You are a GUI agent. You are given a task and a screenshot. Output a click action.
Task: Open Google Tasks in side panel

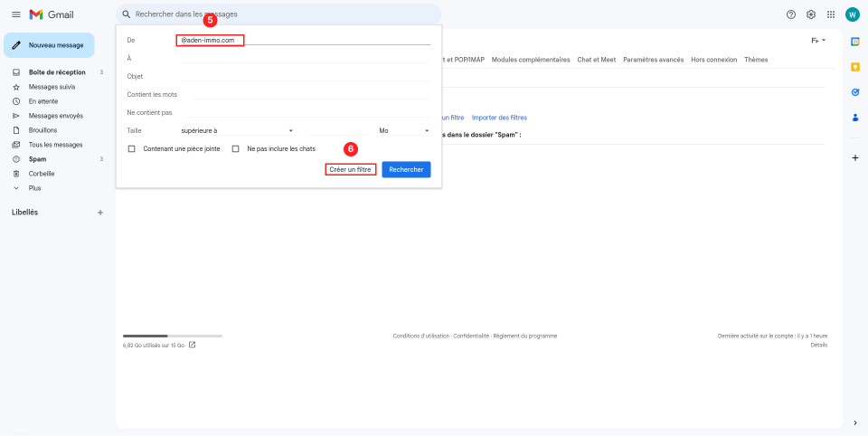[854, 92]
